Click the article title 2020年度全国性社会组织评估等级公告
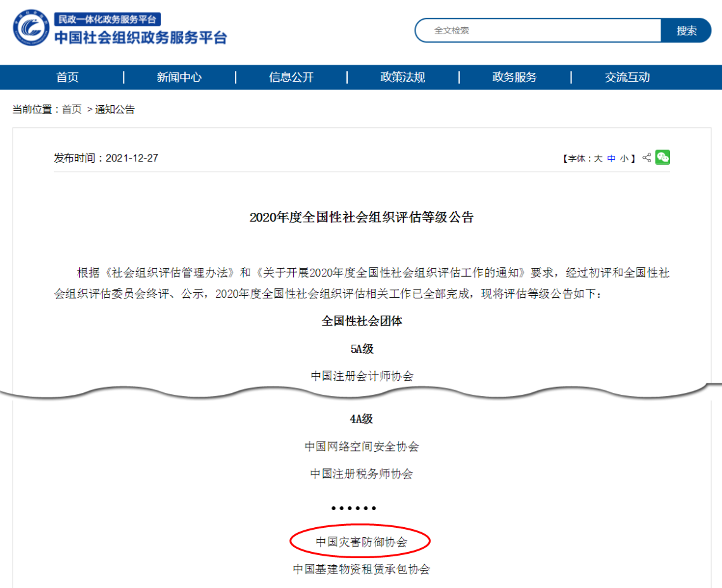This screenshot has height=588, width=722. (362, 217)
